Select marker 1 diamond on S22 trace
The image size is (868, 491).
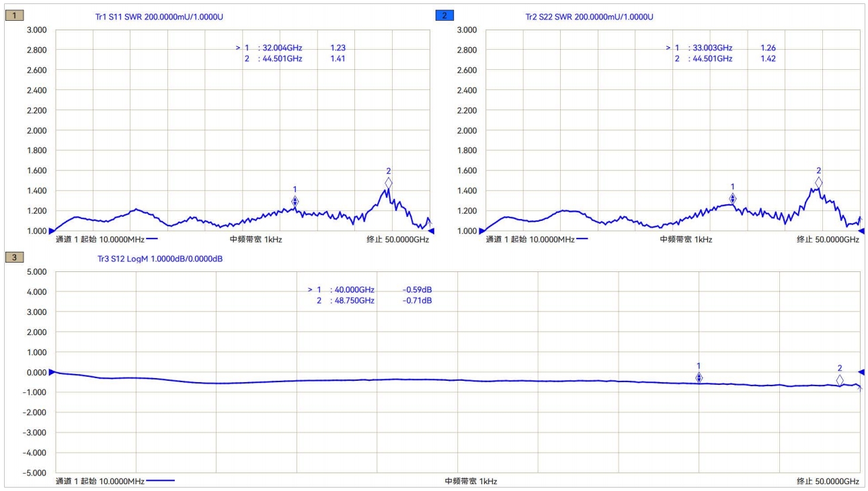click(733, 199)
